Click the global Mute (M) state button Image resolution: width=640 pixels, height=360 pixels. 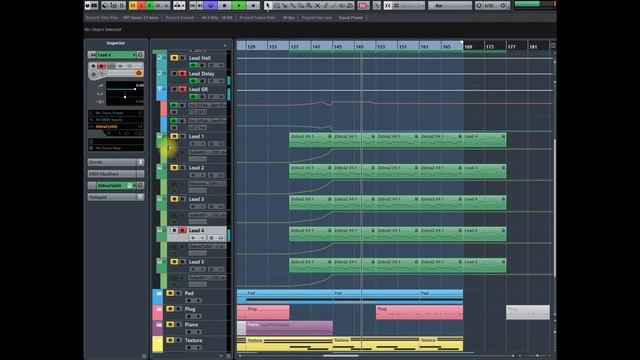[133, 5]
